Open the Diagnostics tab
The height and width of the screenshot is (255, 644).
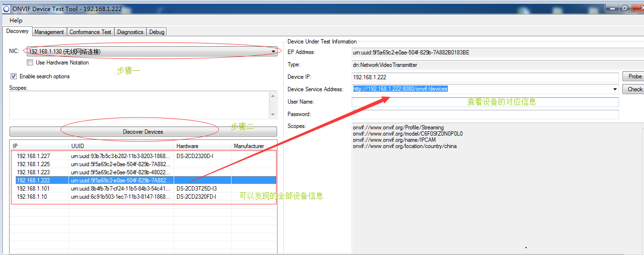(x=130, y=32)
